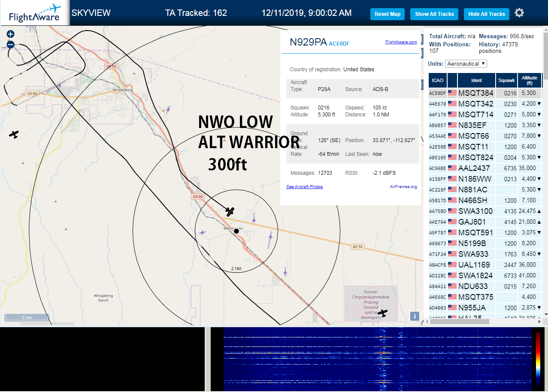Viewport: 548px width, 392px height.
Task: Zoom out the map with minus icon
Action: 11,44
